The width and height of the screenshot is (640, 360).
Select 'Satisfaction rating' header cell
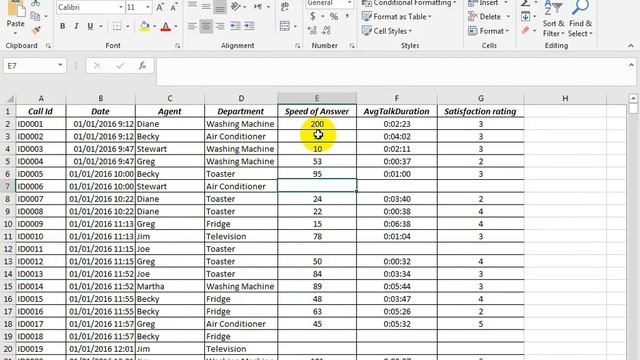[x=480, y=111]
